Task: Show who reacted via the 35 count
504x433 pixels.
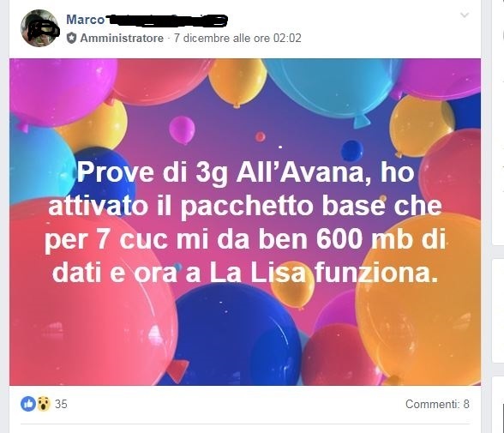Action: click(61, 404)
